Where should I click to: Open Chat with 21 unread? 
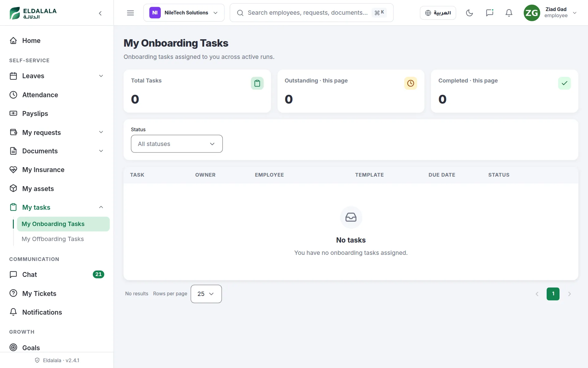pyautogui.click(x=57, y=274)
